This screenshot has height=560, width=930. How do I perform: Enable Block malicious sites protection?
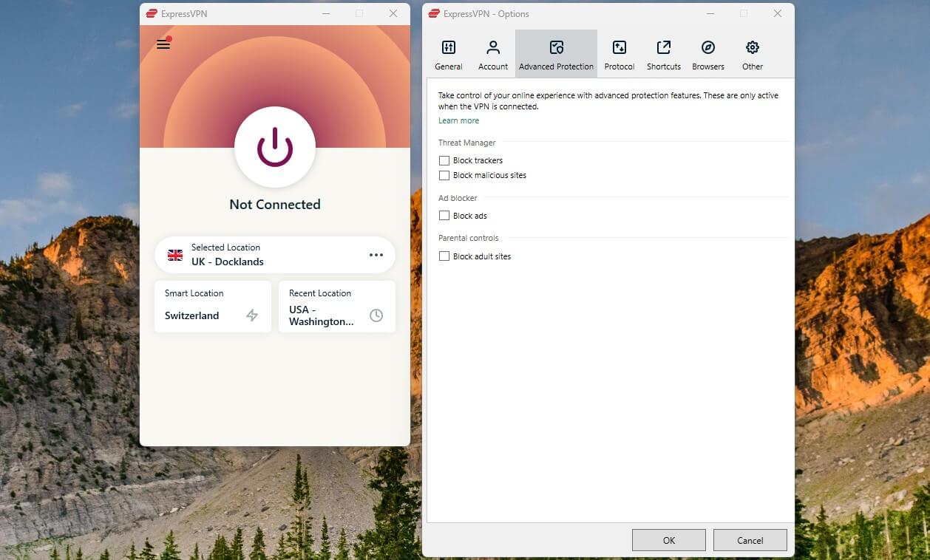click(444, 175)
